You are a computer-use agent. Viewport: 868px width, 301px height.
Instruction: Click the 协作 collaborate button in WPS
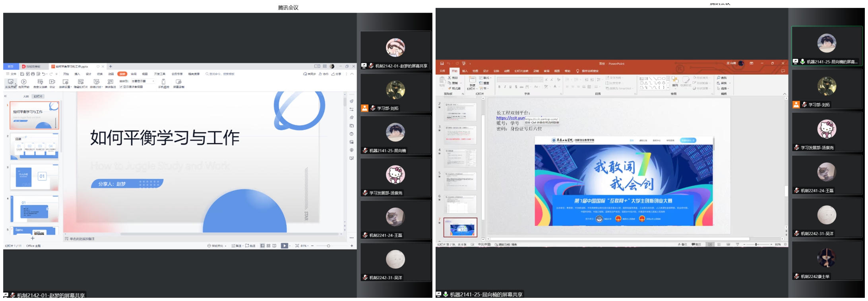pyautogui.click(x=324, y=74)
